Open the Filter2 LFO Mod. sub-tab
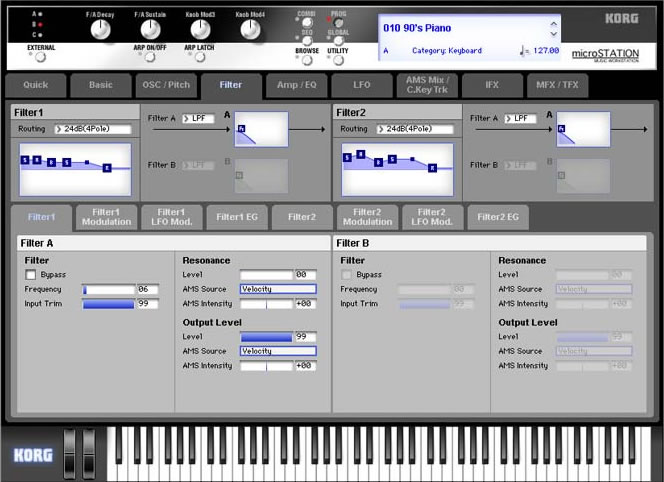 432,217
